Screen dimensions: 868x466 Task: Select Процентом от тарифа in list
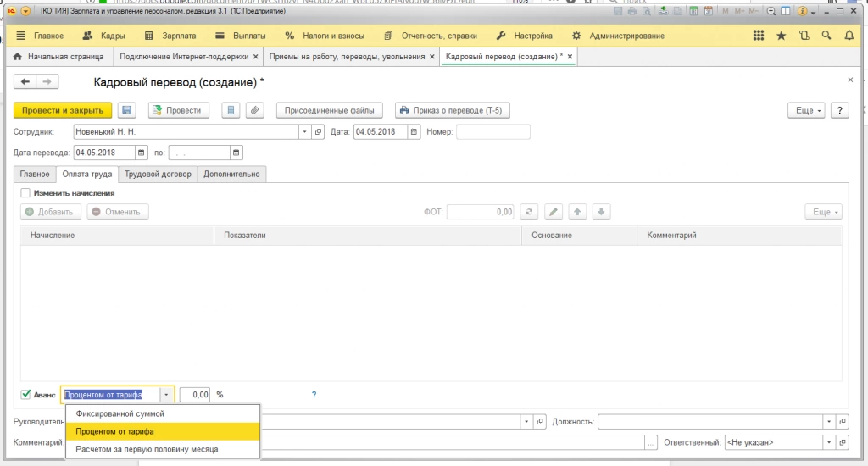click(162, 431)
